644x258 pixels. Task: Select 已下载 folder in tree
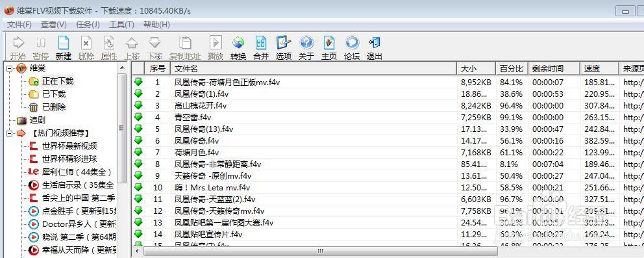coord(53,94)
